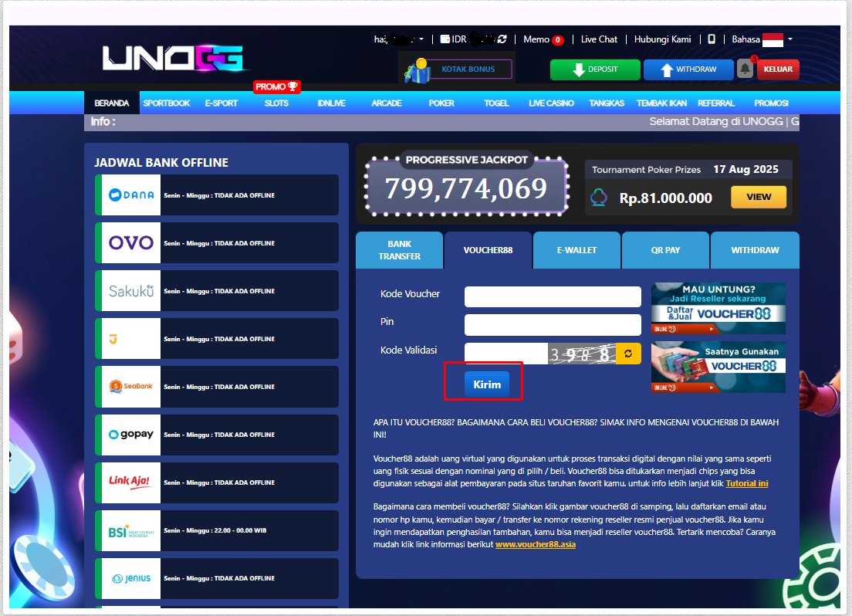Go to BERANDA menu
The height and width of the screenshot is (616, 852).
pos(111,103)
